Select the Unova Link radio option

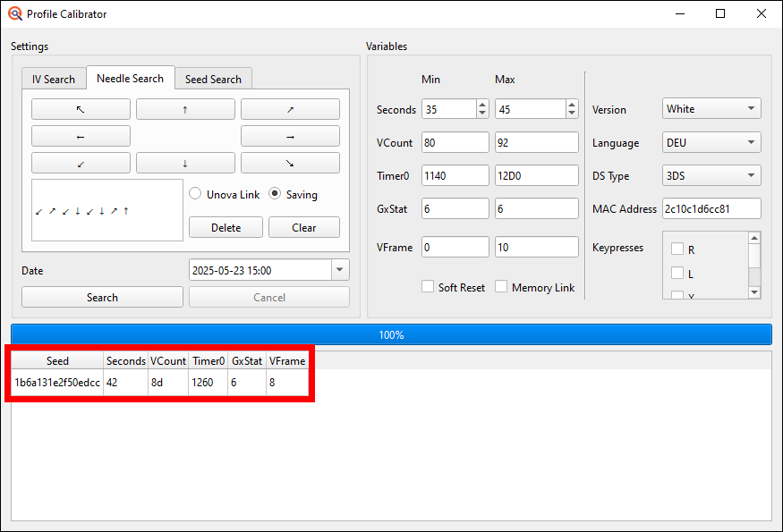tap(195, 194)
